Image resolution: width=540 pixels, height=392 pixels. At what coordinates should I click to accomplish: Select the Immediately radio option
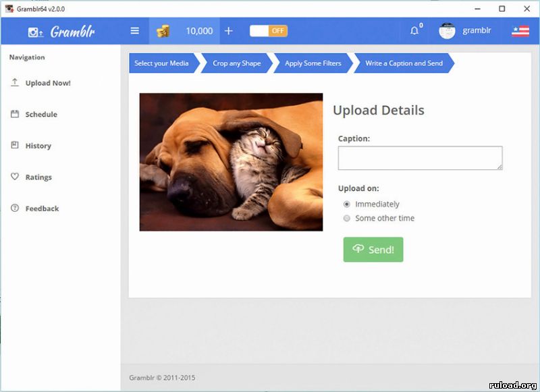click(347, 204)
